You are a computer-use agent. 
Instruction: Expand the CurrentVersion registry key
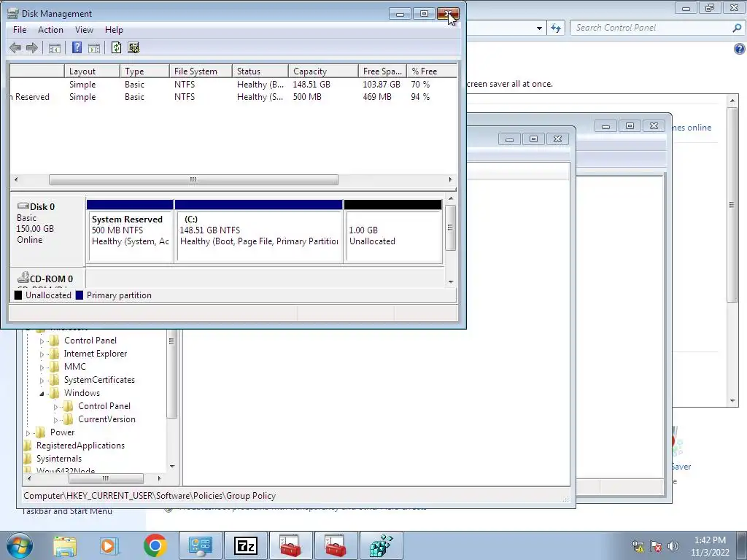[55, 420]
